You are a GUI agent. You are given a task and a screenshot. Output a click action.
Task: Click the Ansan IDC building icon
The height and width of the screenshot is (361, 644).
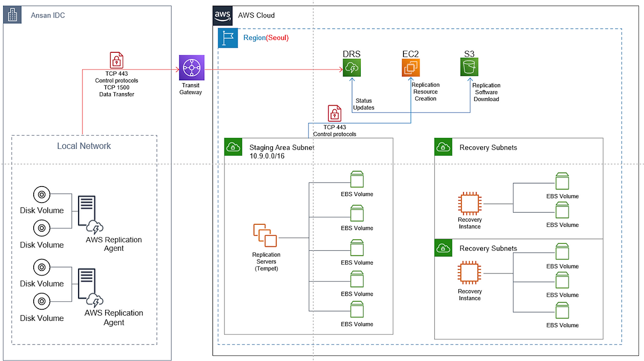click(12, 15)
